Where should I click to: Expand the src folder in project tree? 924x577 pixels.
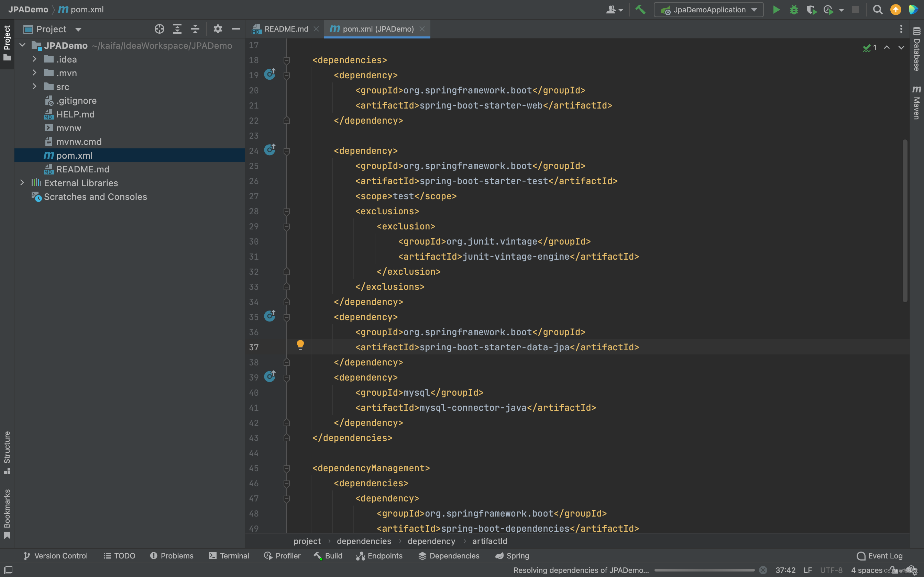pyautogui.click(x=34, y=87)
